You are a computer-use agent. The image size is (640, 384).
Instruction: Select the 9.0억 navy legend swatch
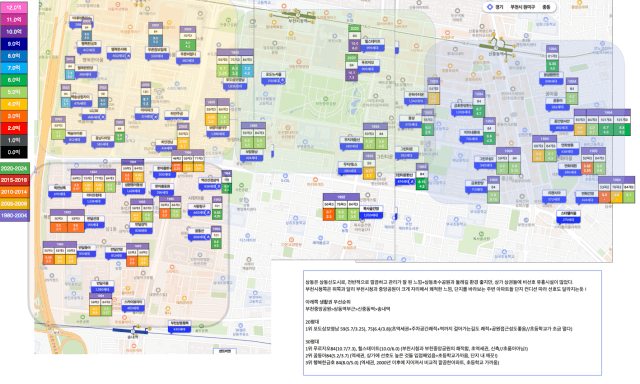pyautogui.click(x=14, y=44)
